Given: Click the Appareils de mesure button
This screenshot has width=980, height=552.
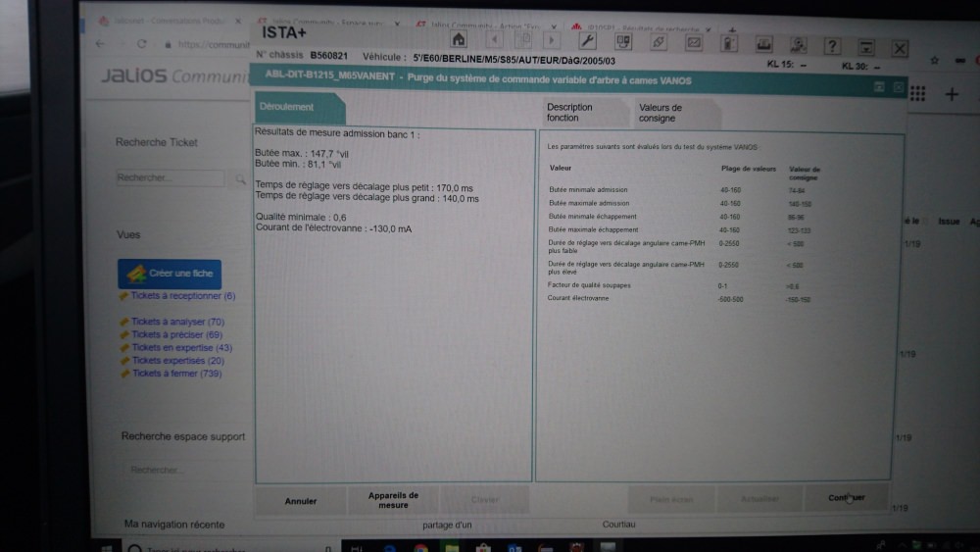Looking at the screenshot, I should coord(393,500).
